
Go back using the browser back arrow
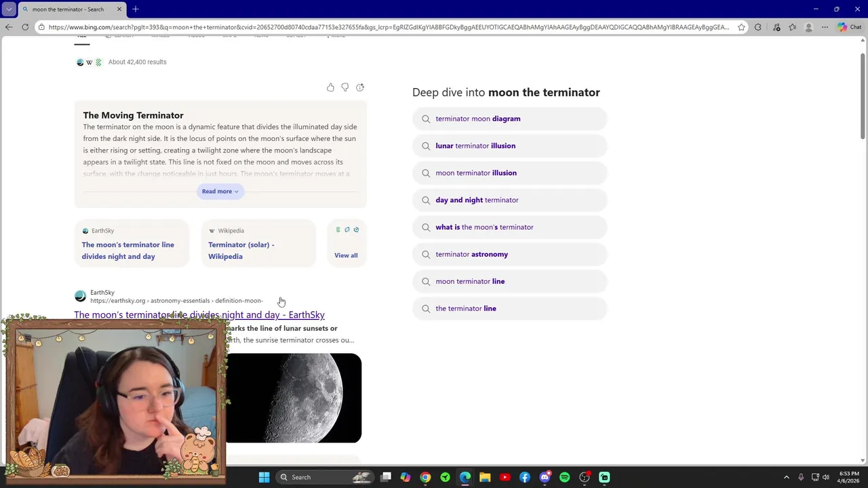point(8,27)
